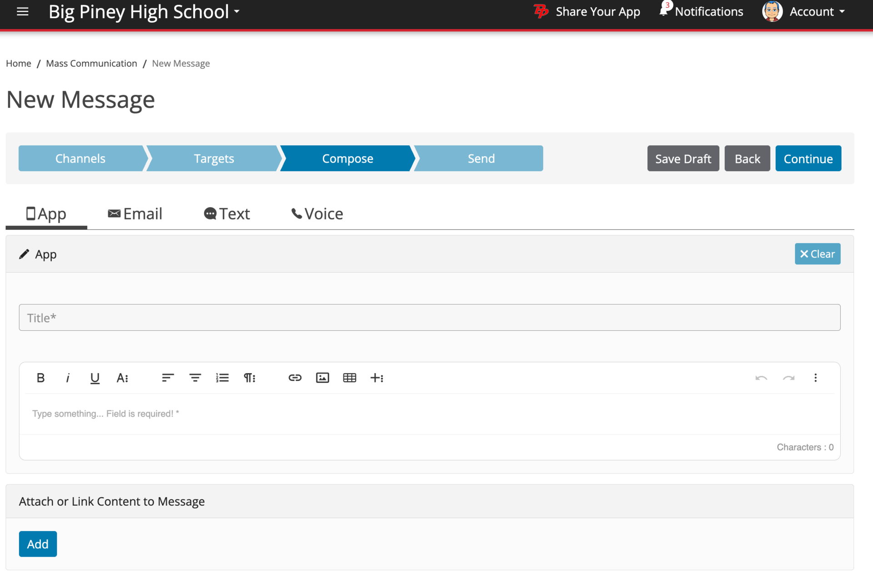Open the editor overflow options menu
The width and height of the screenshot is (873, 588).
pos(816,378)
